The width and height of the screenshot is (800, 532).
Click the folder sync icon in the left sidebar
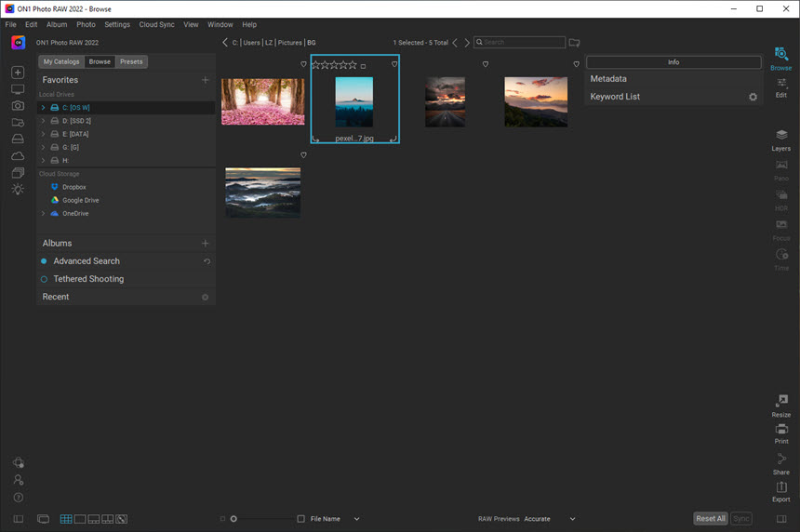[x=18, y=123]
